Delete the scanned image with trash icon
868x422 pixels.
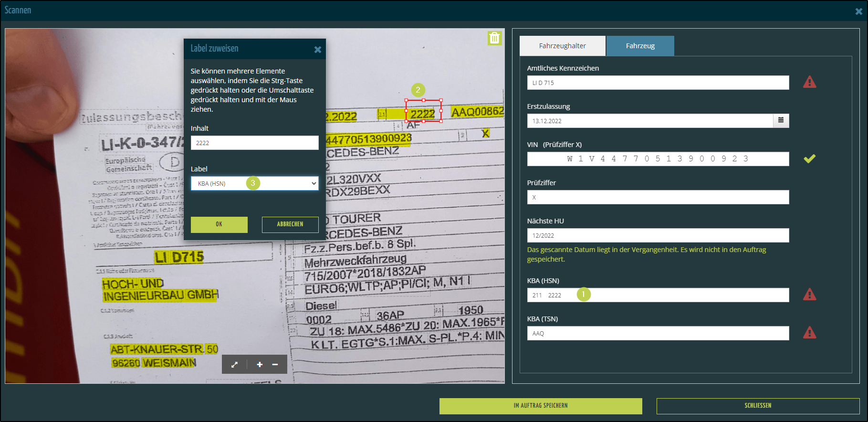494,38
